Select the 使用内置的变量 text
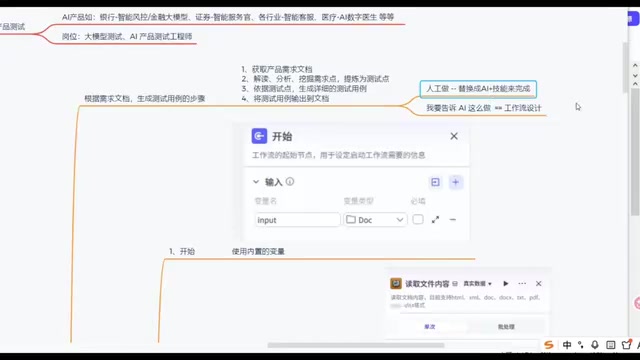 pos(258,251)
